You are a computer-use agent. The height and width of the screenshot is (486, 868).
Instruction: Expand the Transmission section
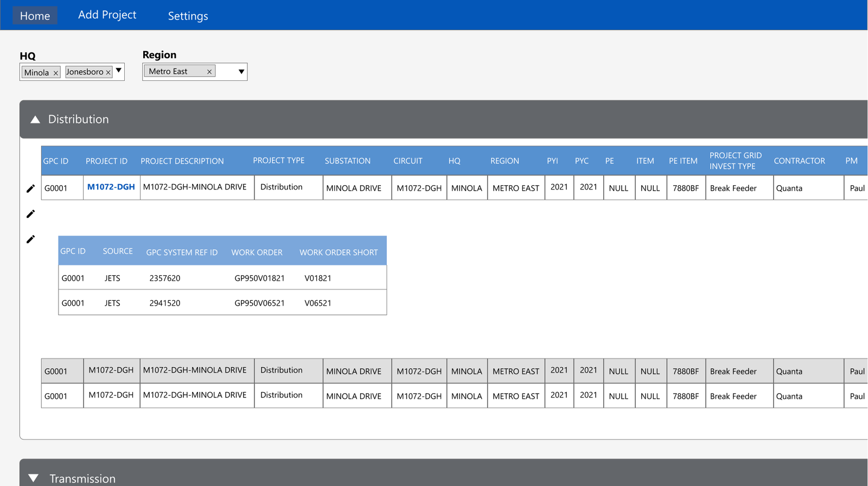click(x=34, y=478)
